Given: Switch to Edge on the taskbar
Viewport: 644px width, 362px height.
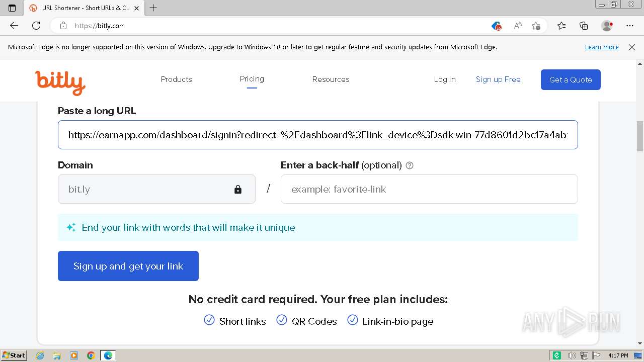Looking at the screenshot, I should pyautogui.click(x=108, y=355).
